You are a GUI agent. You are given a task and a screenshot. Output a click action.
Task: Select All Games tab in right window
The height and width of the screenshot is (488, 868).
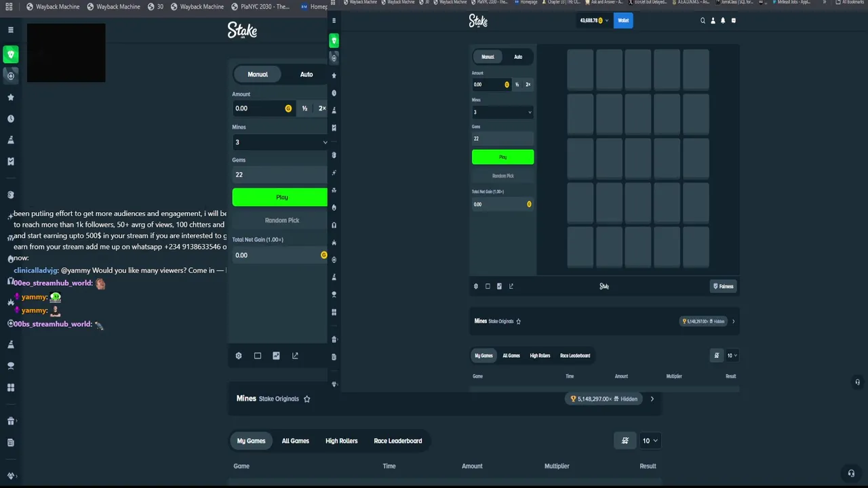(x=511, y=356)
